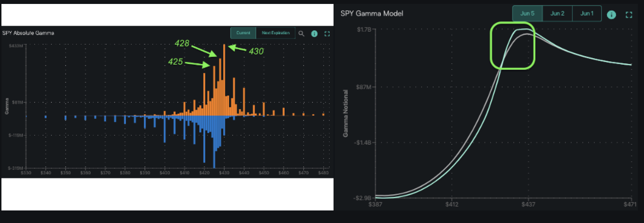Click the $410 x-axis label
644x223 pixels.
click(x=184, y=173)
